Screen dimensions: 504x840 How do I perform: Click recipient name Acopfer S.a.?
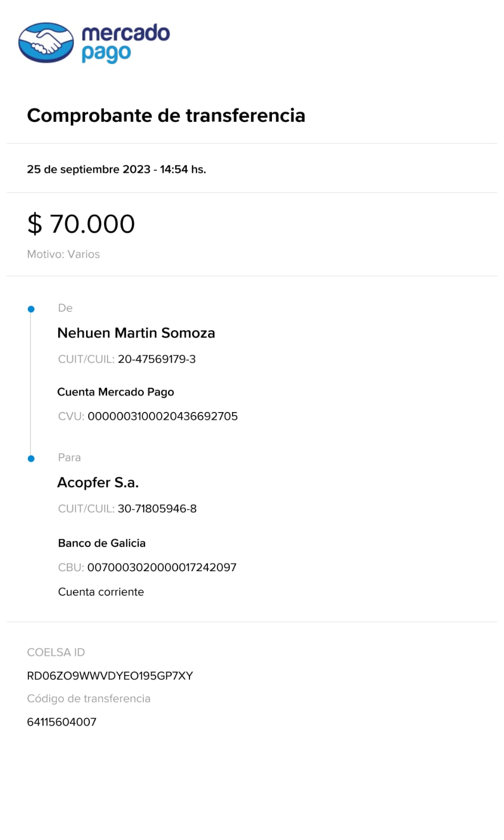coord(98,482)
